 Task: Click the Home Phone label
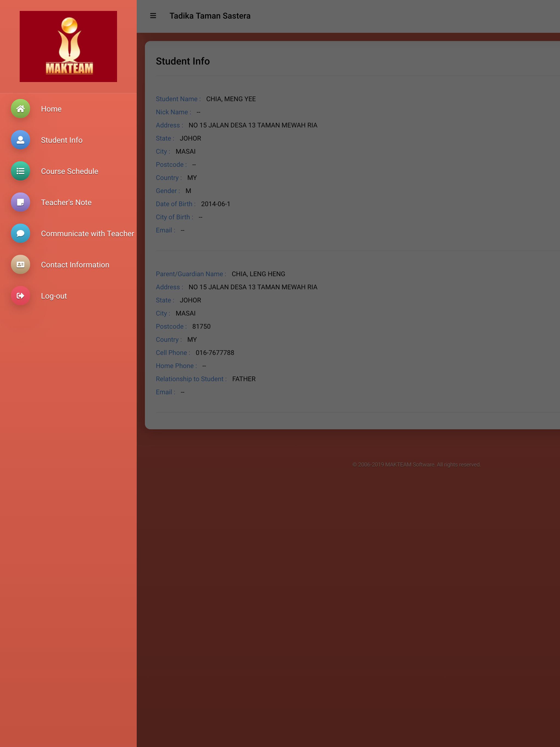pos(176,366)
